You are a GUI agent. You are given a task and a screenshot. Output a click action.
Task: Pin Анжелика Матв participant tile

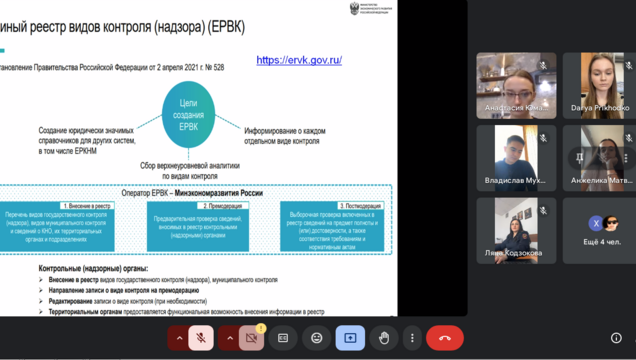(580, 158)
